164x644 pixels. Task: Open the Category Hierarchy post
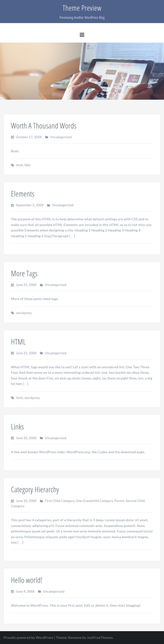(35, 490)
